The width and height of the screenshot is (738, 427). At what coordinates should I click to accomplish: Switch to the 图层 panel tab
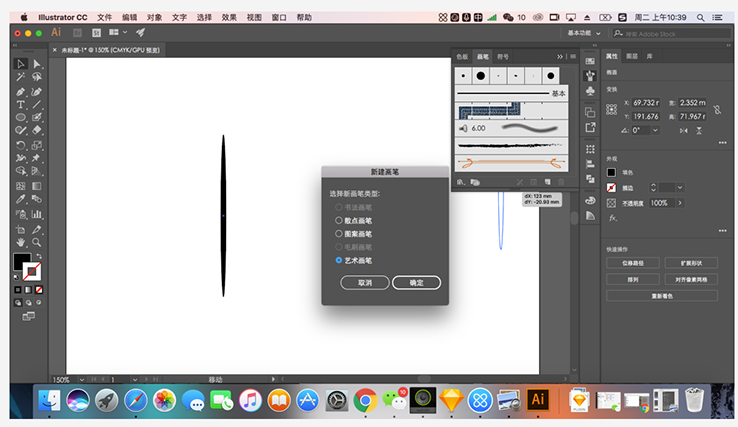click(x=632, y=57)
